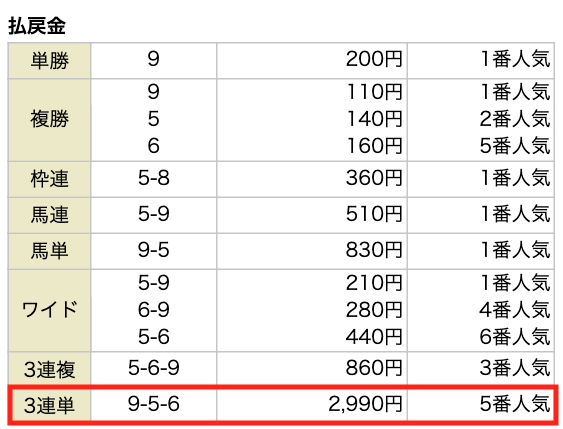563x429 pixels.
Task: Select the 200円 win payout
Action: (x=374, y=59)
